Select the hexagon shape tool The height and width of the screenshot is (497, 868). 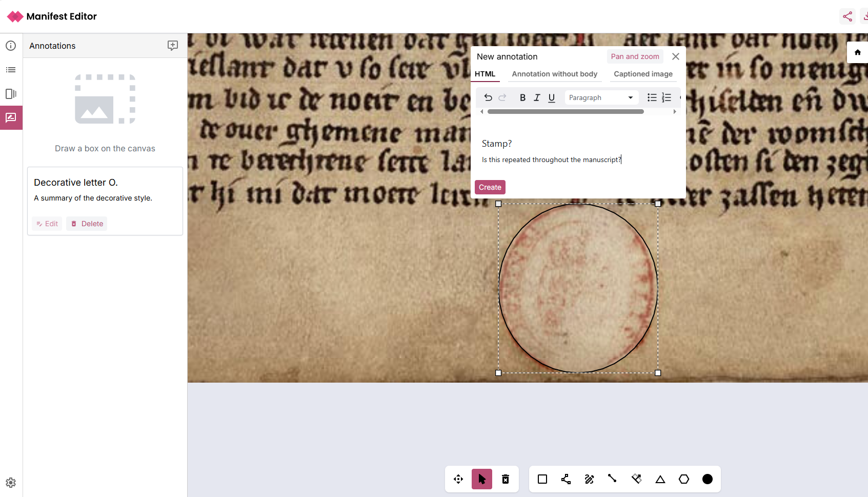click(683, 479)
